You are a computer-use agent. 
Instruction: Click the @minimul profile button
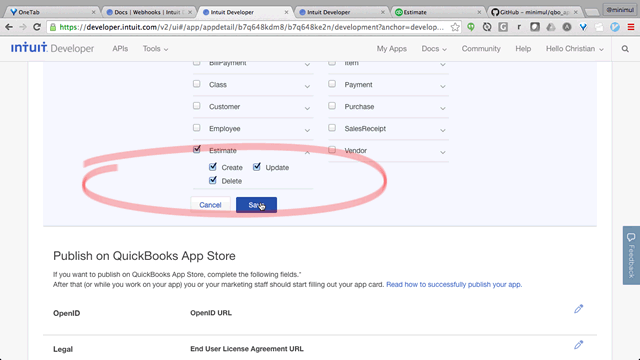click(620, 10)
